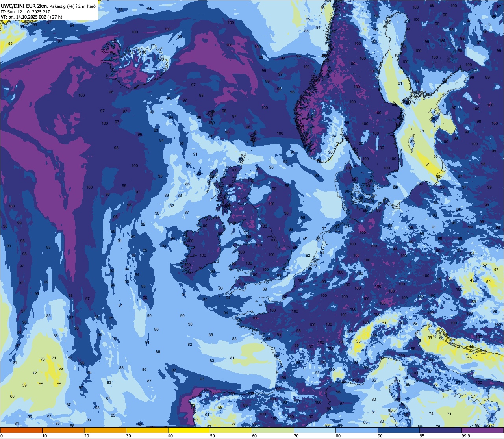The width and height of the screenshot is (504, 439).
Task: Click the orange 10–20 legend color segment
Action: (63, 430)
